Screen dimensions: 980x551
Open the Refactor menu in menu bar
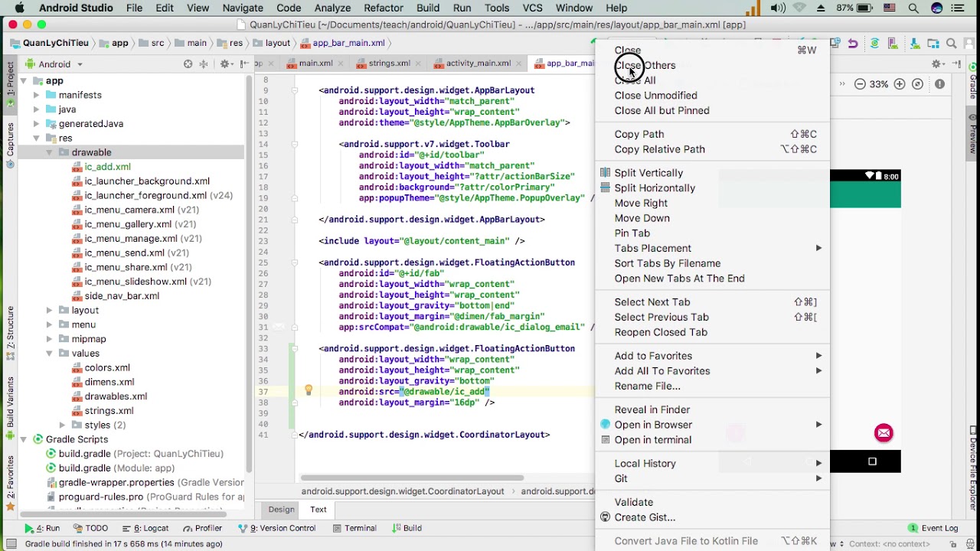[383, 8]
